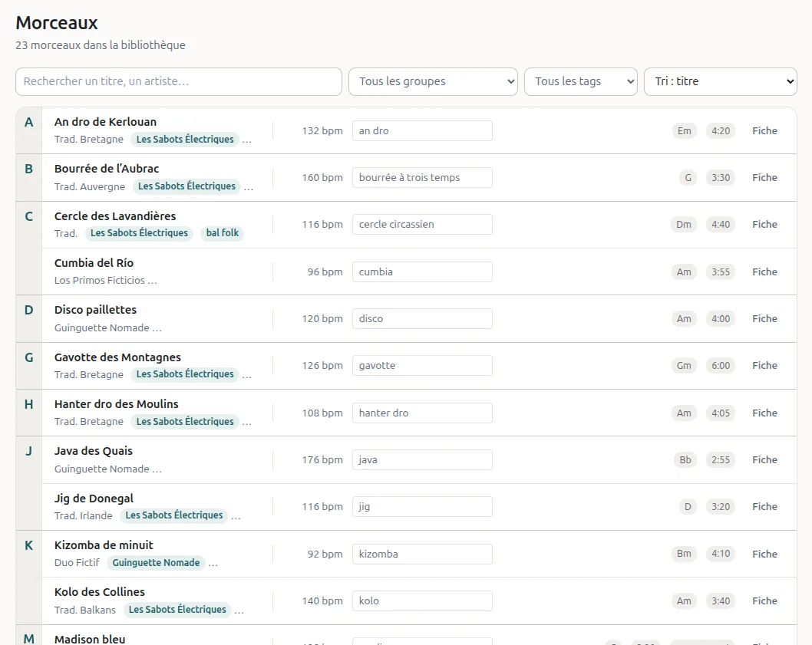Open the "Tous les groupes" dropdown
The width and height of the screenshot is (812, 645).
tap(433, 81)
